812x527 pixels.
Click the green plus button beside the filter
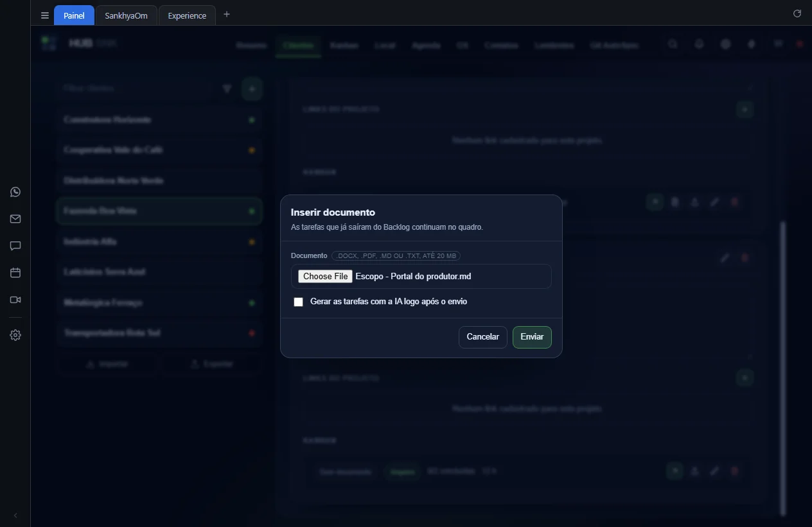click(252, 89)
